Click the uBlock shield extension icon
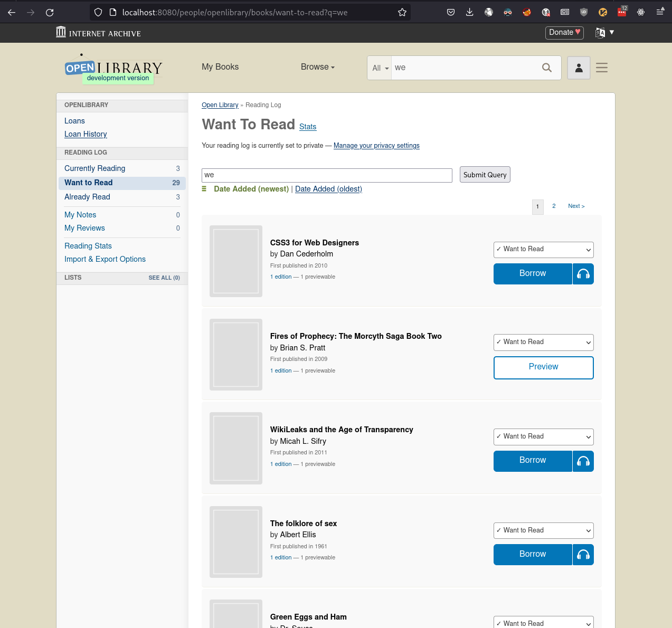 coord(584,12)
